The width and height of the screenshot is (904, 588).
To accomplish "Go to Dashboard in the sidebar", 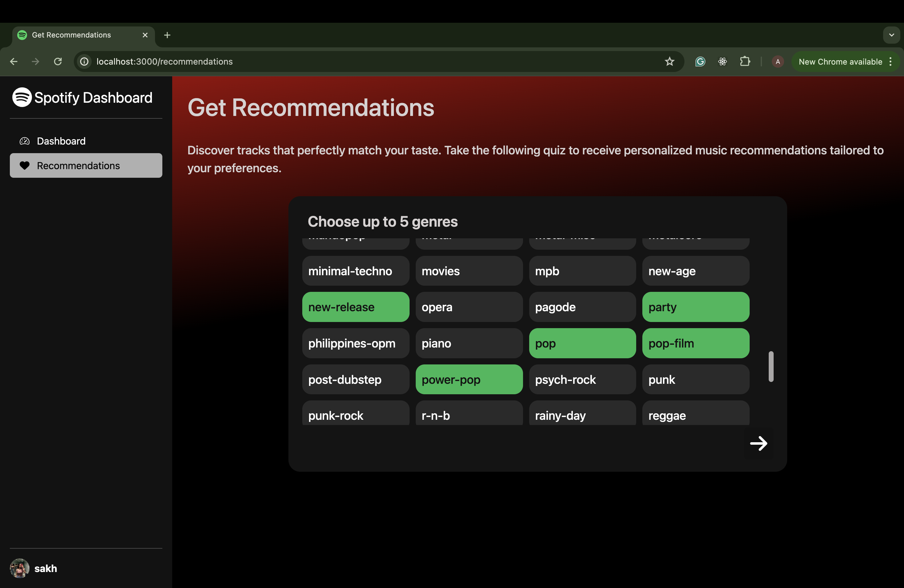I will pos(61,141).
